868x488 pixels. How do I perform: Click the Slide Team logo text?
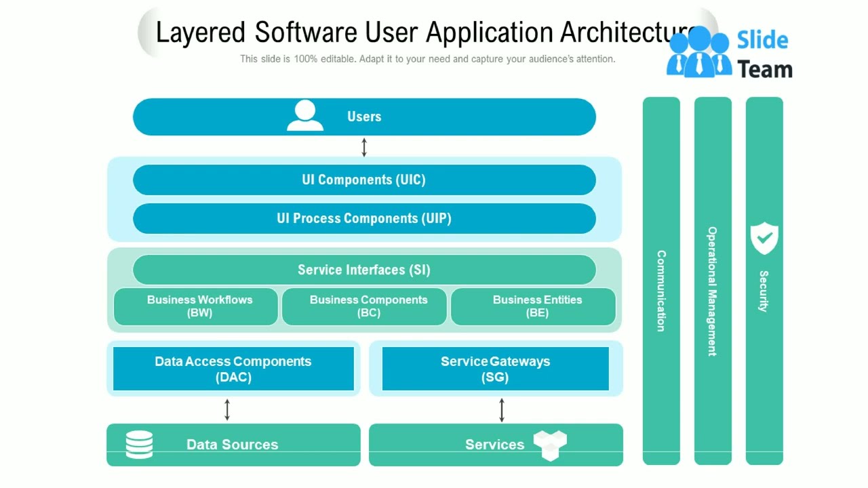pos(764,54)
